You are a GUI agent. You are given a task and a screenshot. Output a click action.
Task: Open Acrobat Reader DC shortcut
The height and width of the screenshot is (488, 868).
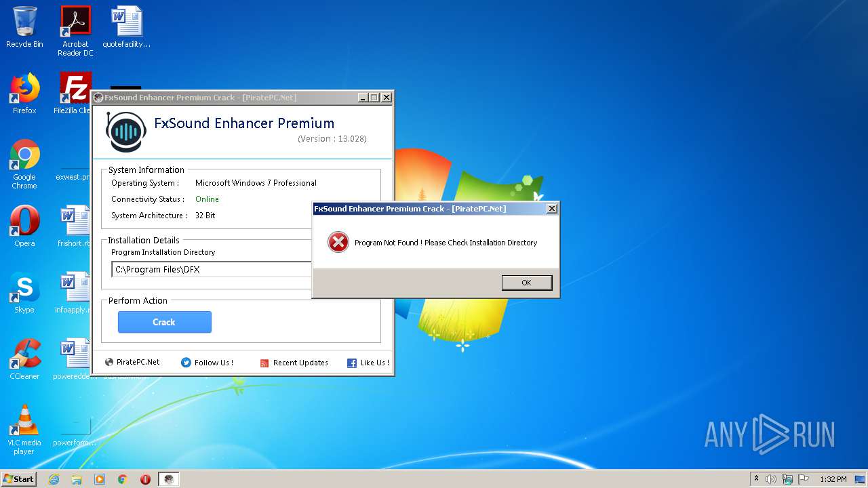tap(75, 31)
